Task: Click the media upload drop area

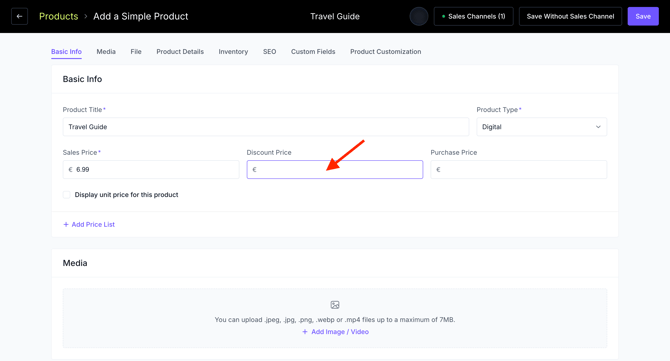Action: [x=335, y=318]
